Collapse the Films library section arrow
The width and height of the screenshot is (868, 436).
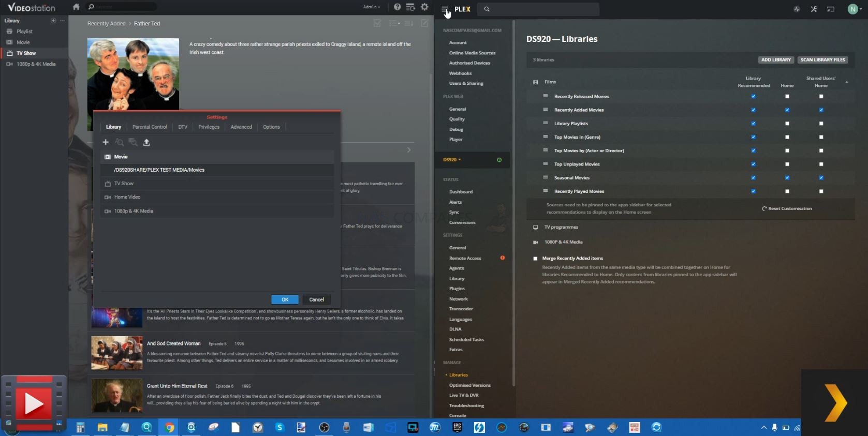coord(847,82)
